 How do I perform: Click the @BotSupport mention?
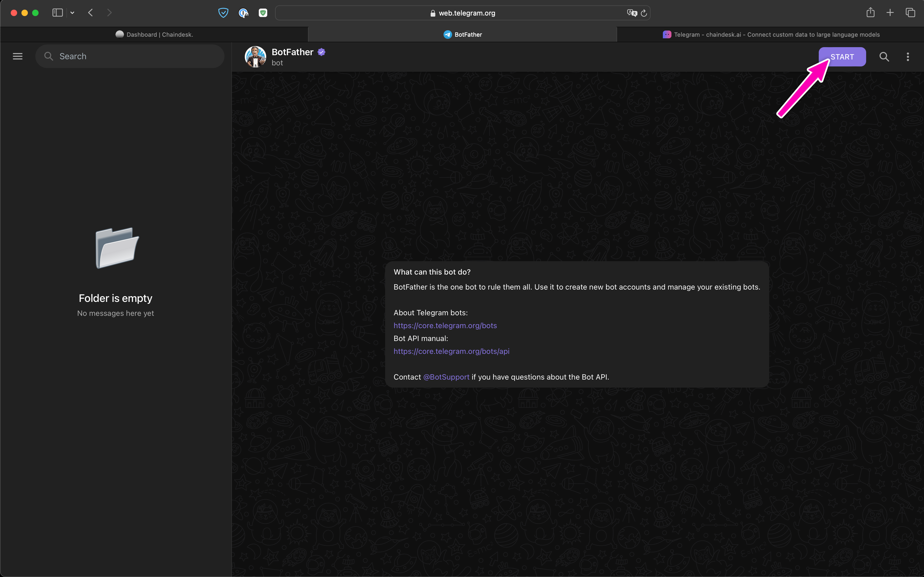pyautogui.click(x=446, y=377)
